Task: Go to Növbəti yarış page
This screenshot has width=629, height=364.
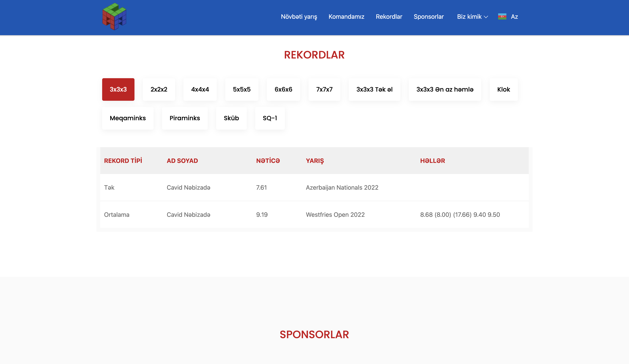Action: click(x=299, y=17)
